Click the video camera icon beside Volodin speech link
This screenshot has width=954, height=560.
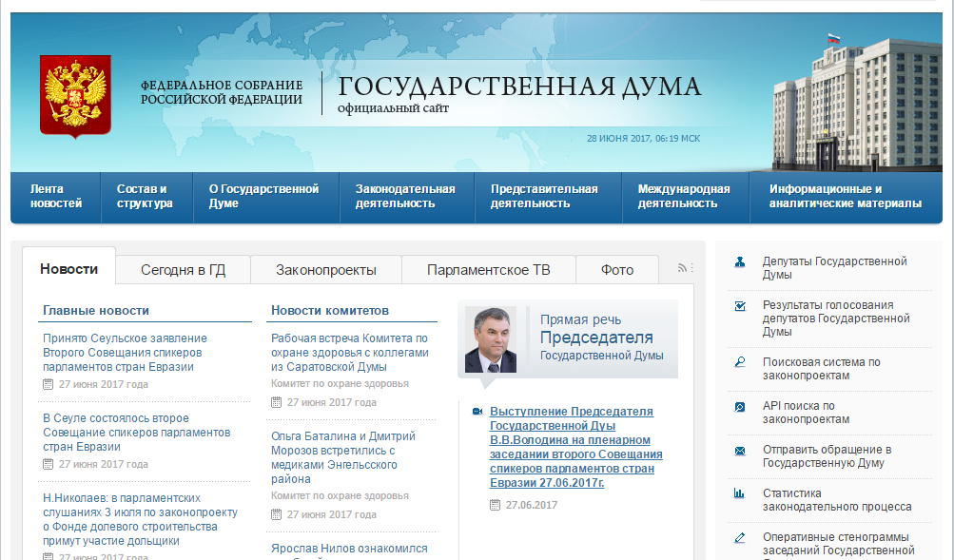click(477, 412)
